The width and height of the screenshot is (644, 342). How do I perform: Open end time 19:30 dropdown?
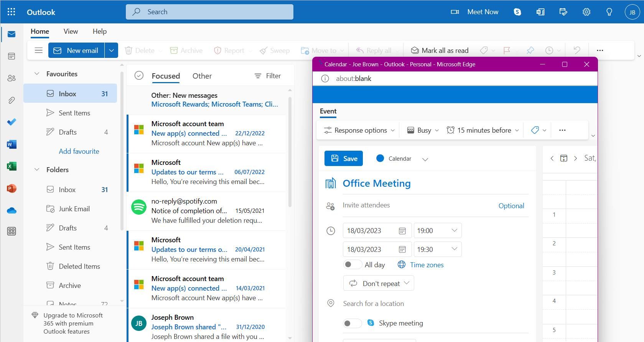(438, 249)
